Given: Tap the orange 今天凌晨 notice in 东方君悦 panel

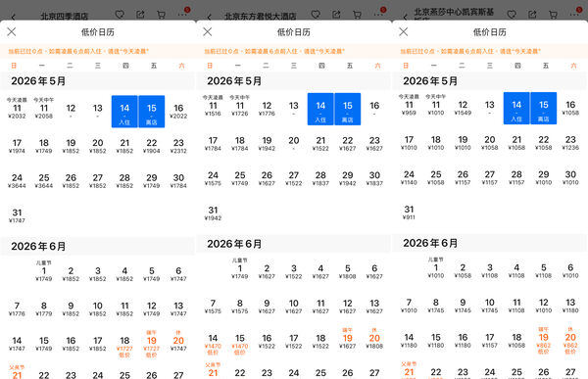Looking at the screenshot, I should click(x=274, y=51).
